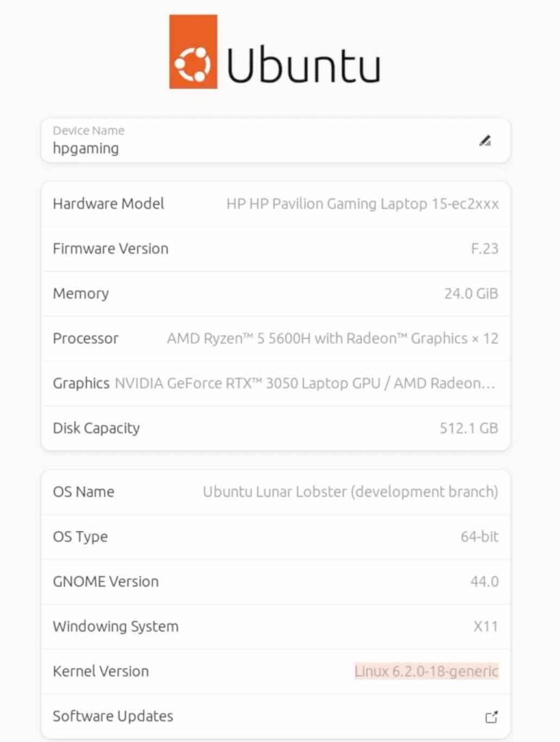Click the GNOME Version row
Image resolution: width=560 pixels, height=742 pixels.
(x=276, y=582)
